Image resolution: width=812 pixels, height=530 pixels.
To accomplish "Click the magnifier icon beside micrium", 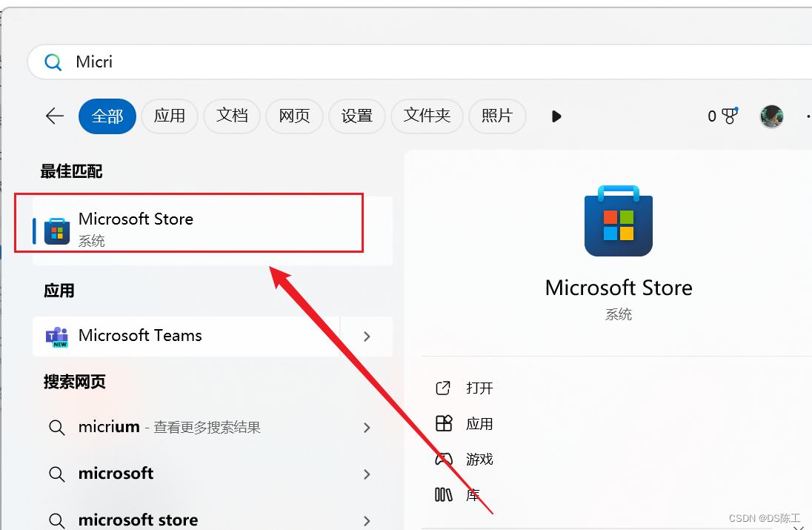I will (x=56, y=428).
